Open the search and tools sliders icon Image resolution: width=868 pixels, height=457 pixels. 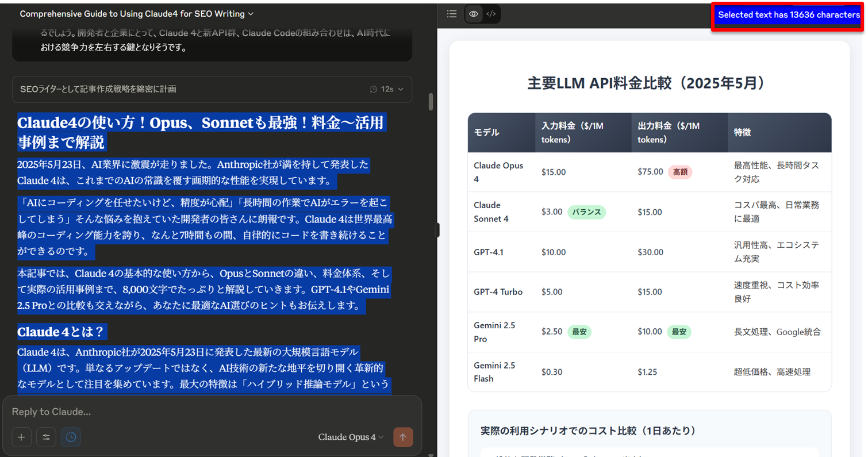coord(46,437)
